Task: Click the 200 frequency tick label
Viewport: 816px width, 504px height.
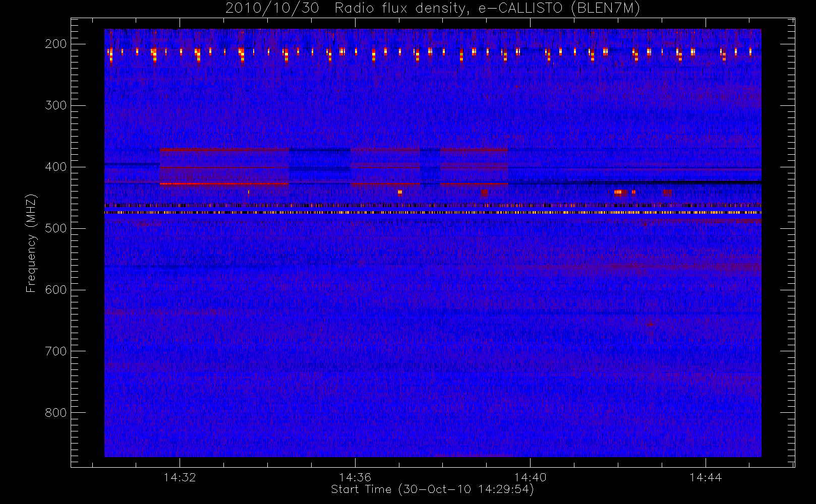Action: pyautogui.click(x=56, y=44)
